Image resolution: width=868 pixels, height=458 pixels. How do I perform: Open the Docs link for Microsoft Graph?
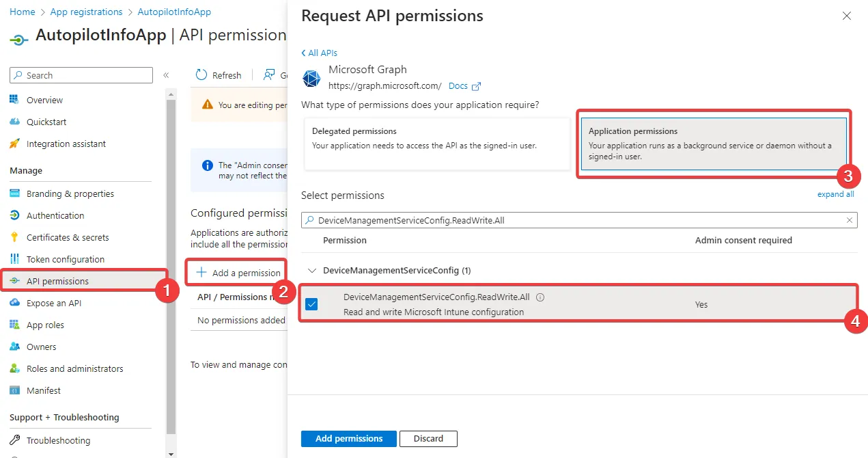tap(458, 86)
